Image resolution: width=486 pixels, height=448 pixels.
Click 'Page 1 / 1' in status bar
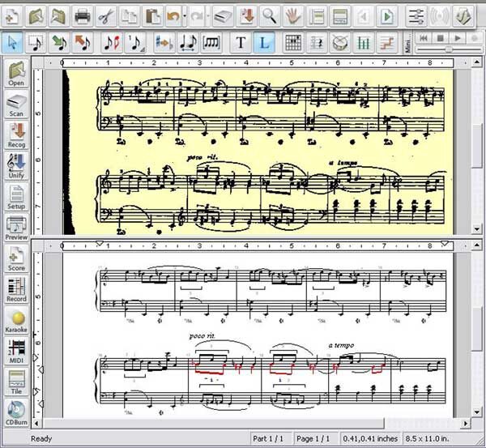coord(313,439)
